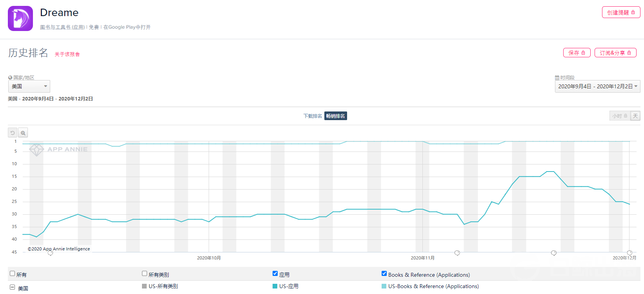Click the Dreame app title
The image size is (644, 294).
(59, 13)
